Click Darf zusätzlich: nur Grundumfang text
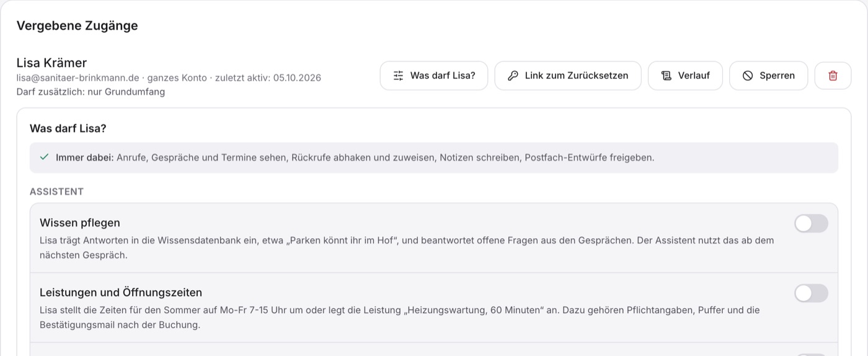Image resolution: width=868 pixels, height=356 pixels. [x=91, y=92]
